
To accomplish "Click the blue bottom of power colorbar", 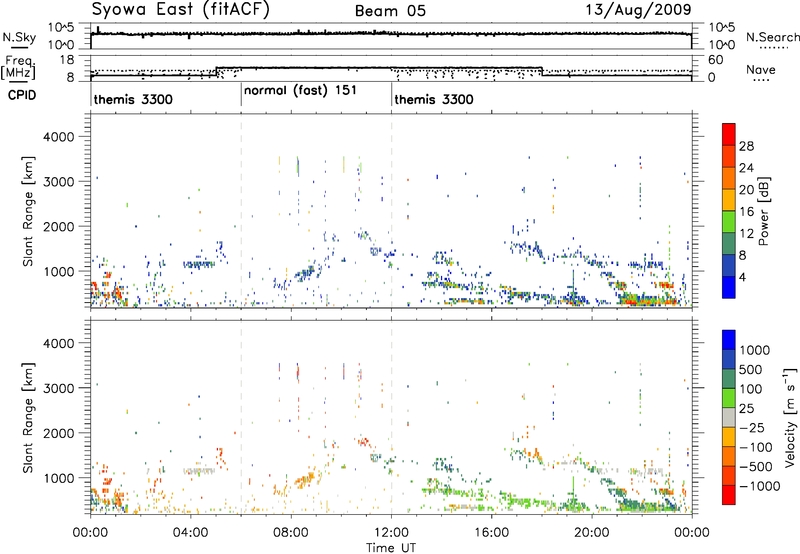I will [729, 287].
